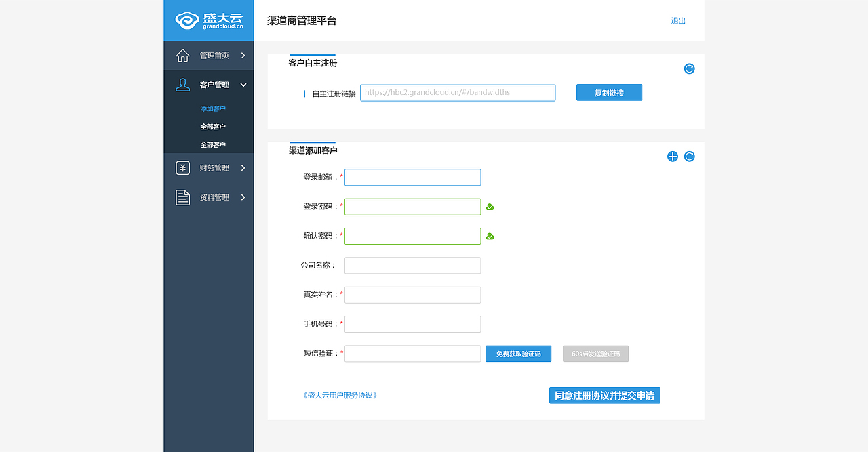Click 同意注册协议并提交申请 button
Viewport: 868px width, 452px height.
coord(604,396)
